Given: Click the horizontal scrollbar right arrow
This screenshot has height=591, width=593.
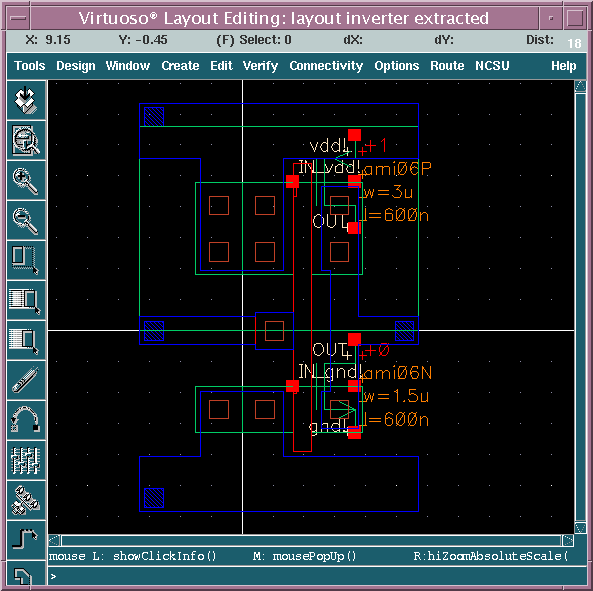Looking at the screenshot, I should coord(568,540).
